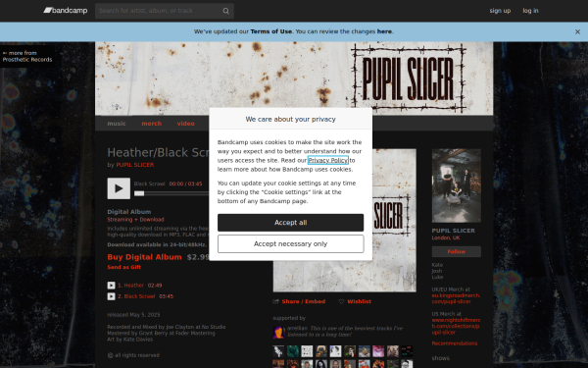The width and height of the screenshot is (588, 368).
Task: Open the nightshiftmerch US merch link
Action: [456, 326]
